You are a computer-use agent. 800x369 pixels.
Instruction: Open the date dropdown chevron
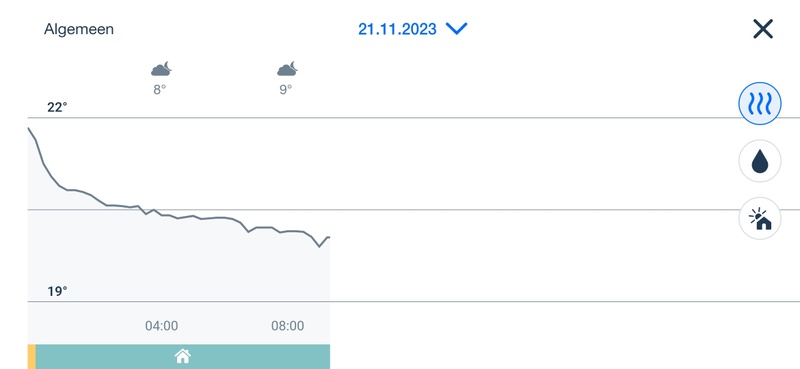[x=457, y=29]
